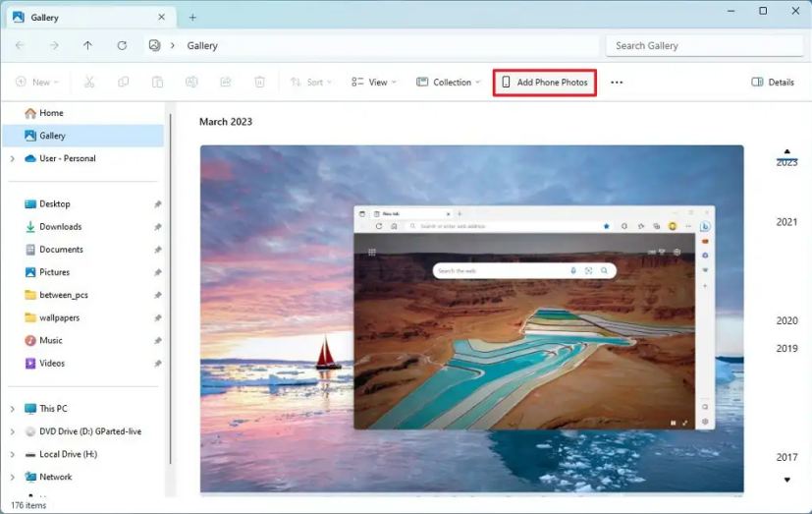Viewport: 812px width, 514px height.
Task: Open Downloads in quick access
Action: (60, 226)
